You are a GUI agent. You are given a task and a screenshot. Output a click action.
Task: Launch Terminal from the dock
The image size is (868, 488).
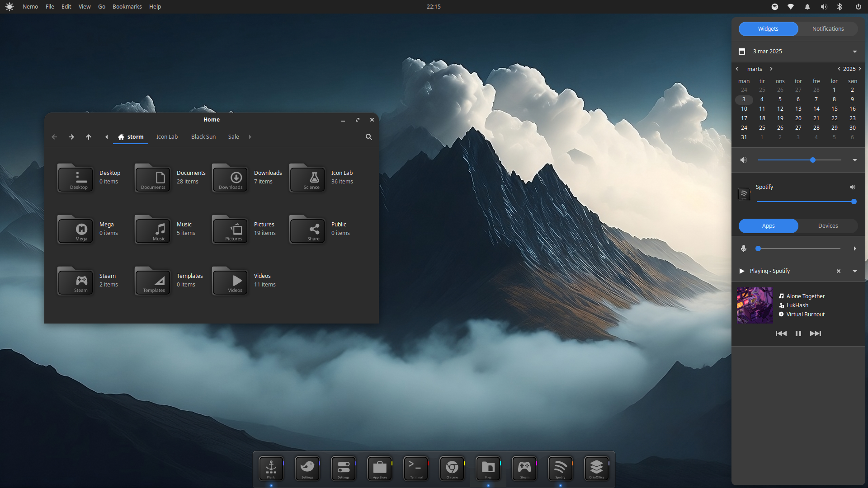tap(416, 468)
